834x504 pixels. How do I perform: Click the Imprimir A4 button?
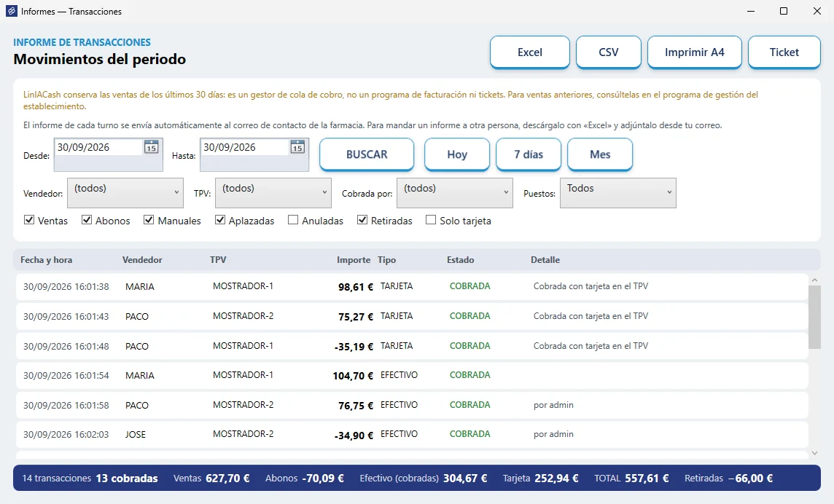695,52
